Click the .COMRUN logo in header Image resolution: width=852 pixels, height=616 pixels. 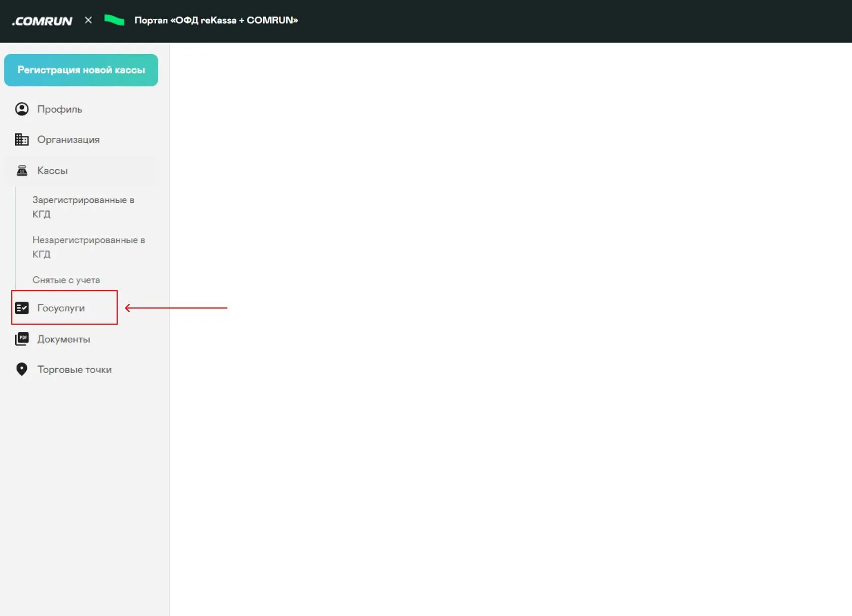point(42,21)
